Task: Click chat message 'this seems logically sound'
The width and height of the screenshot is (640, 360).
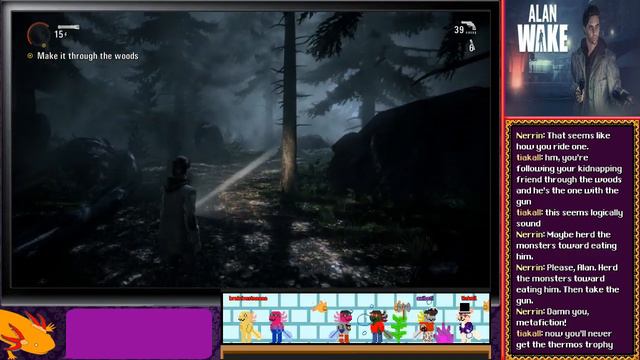Action: point(570,218)
